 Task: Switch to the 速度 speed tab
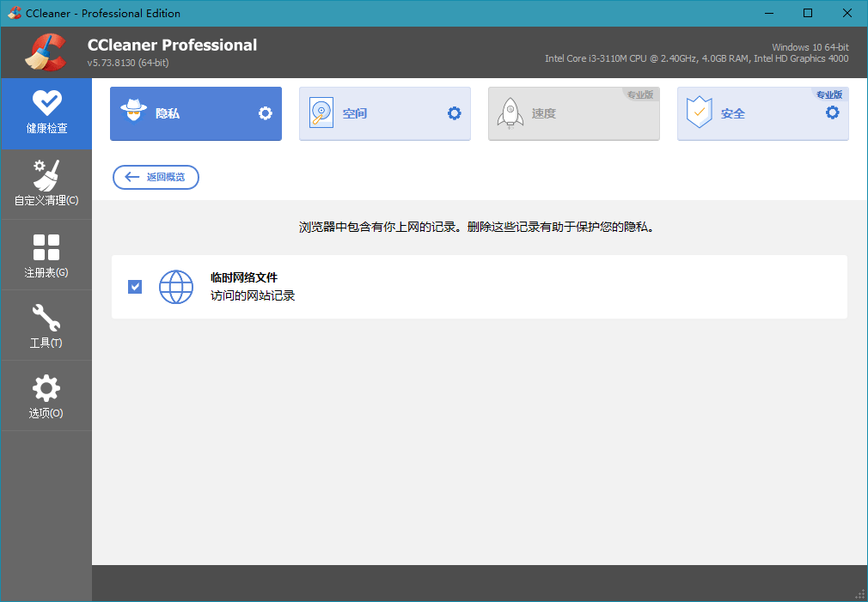click(573, 112)
